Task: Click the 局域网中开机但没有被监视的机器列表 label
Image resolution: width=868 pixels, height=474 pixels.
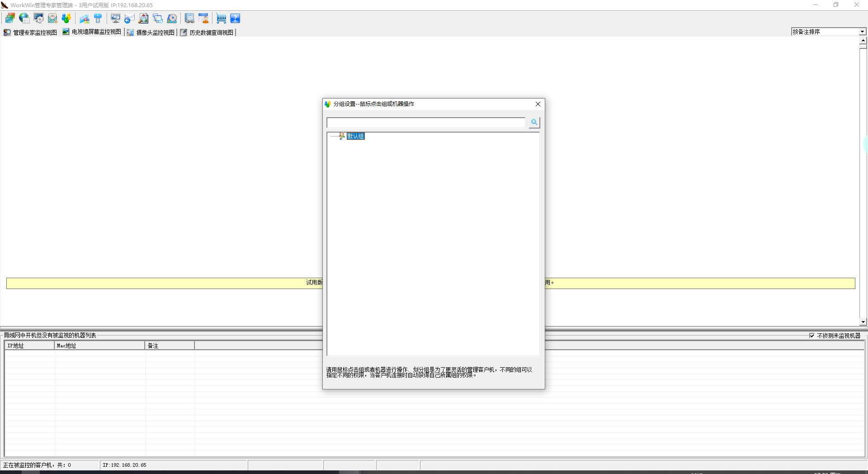Action: (x=50, y=335)
